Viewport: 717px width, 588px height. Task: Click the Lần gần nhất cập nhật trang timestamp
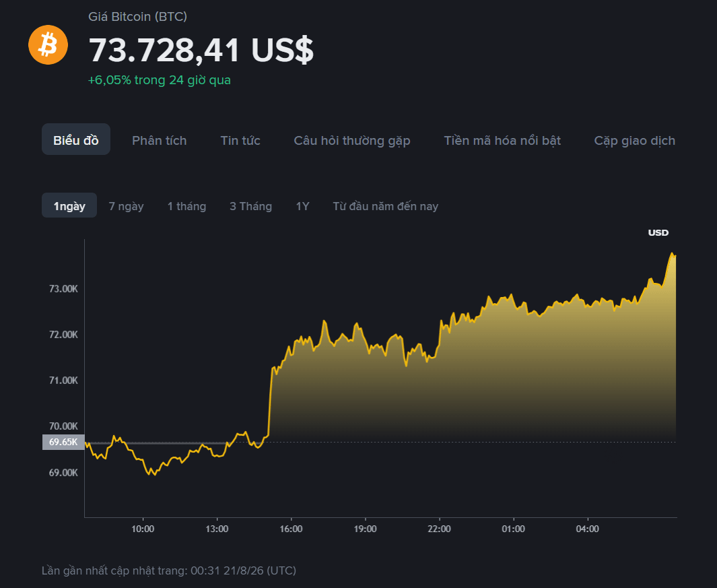pyautogui.click(x=169, y=571)
